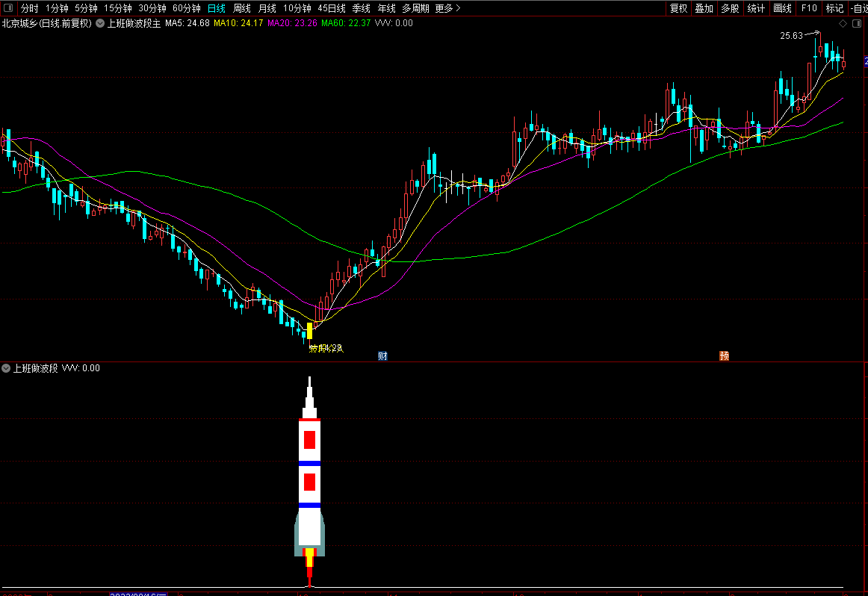
Task: Select the 5分钟 period
Action: tap(86, 8)
